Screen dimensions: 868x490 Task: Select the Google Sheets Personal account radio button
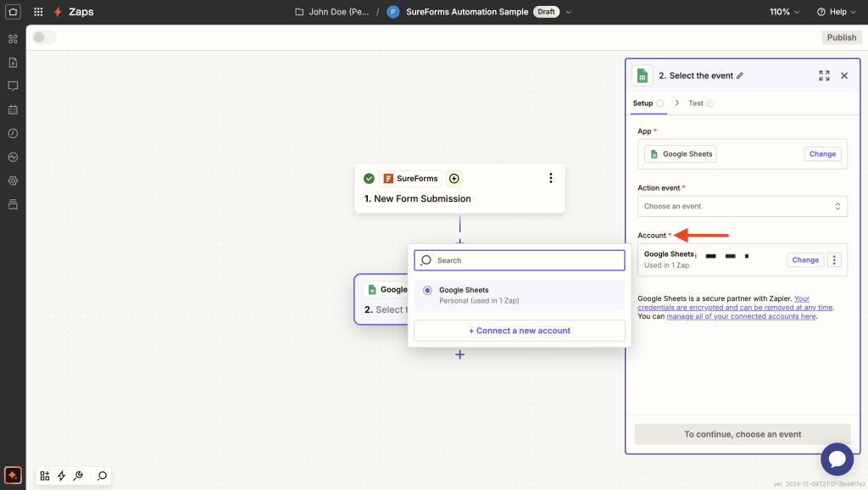426,290
